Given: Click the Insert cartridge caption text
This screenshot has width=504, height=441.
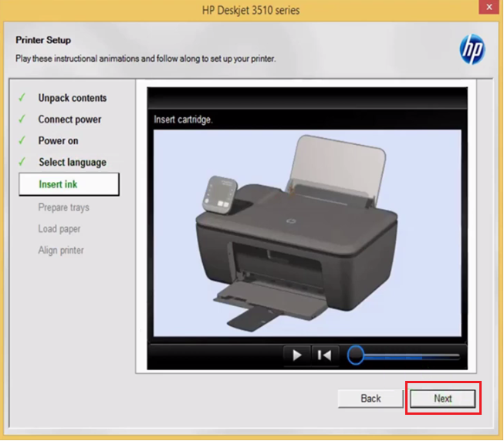Looking at the screenshot, I should coord(183,120).
